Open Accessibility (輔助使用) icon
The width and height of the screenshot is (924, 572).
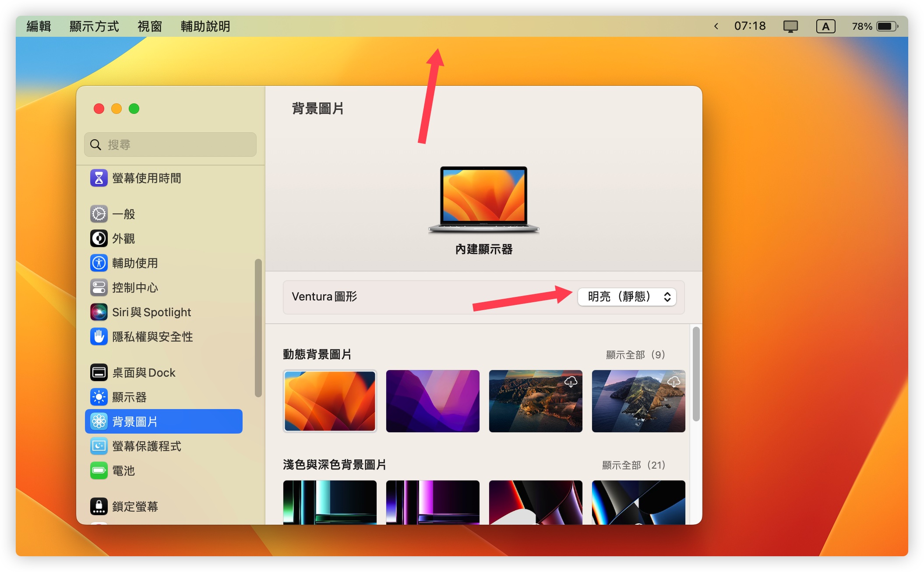tap(99, 263)
